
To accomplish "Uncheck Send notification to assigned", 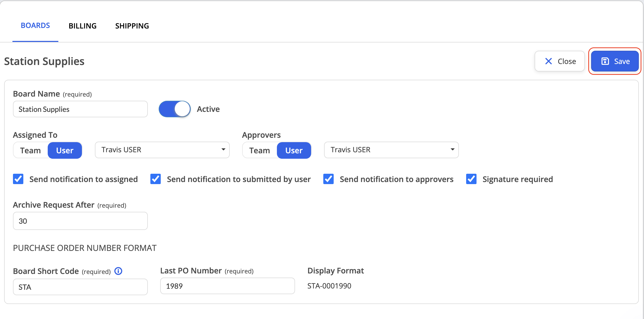I will pos(18,179).
